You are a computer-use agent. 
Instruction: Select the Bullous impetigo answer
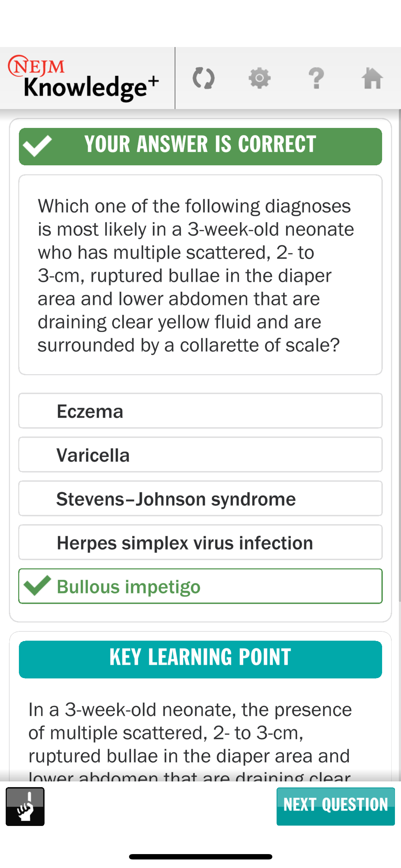(x=200, y=586)
